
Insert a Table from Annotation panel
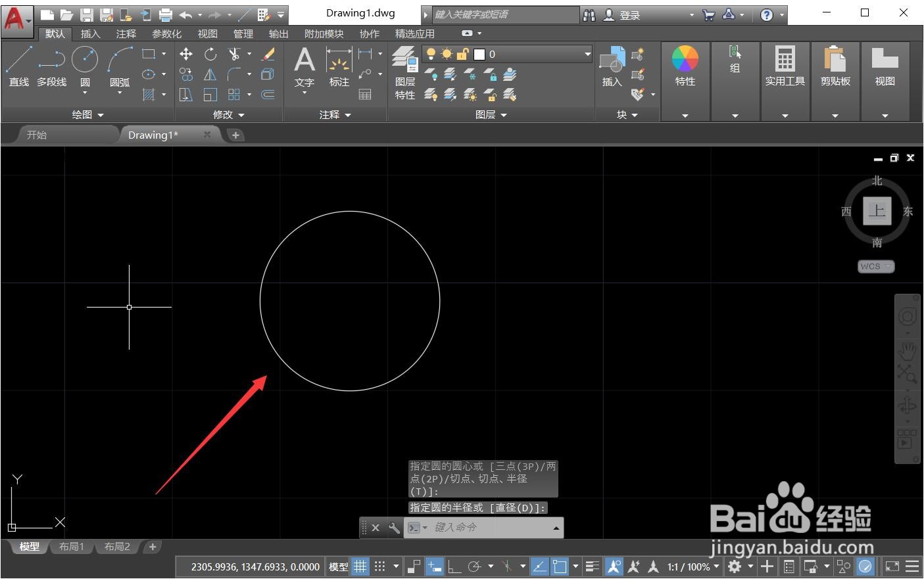tap(365, 95)
